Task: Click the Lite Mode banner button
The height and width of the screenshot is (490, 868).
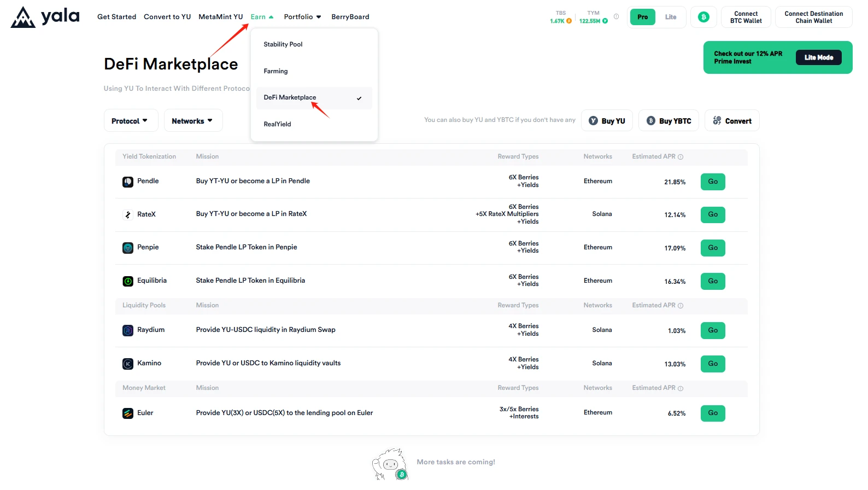Action: (818, 57)
